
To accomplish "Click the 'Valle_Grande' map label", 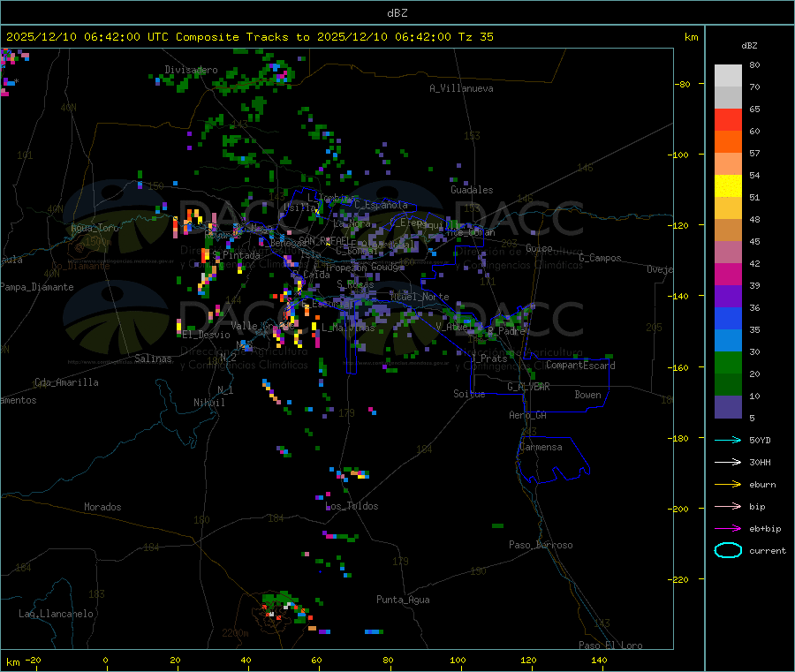I will point(262,325).
